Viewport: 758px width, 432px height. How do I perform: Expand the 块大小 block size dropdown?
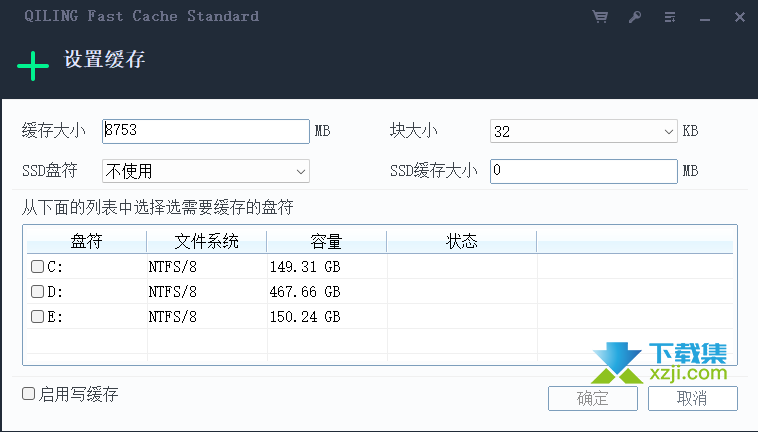tap(583, 131)
